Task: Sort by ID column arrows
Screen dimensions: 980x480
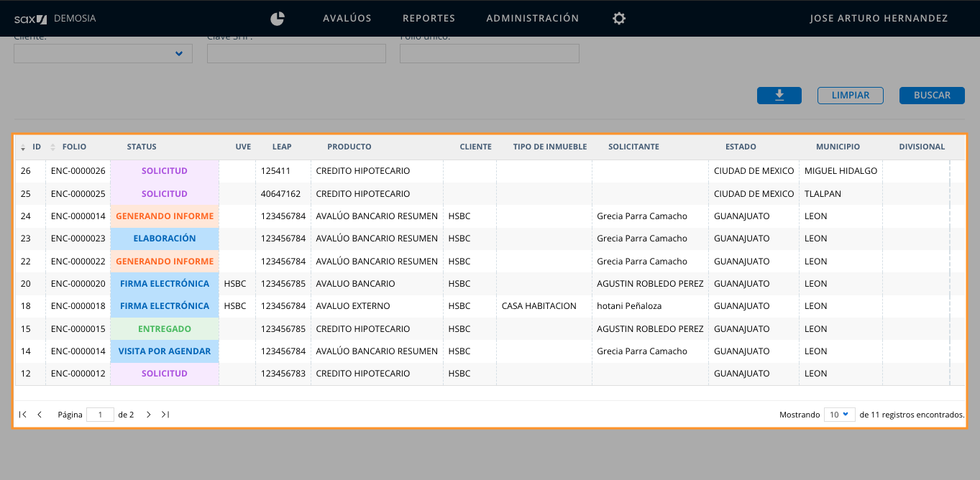Action: (23, 147)
